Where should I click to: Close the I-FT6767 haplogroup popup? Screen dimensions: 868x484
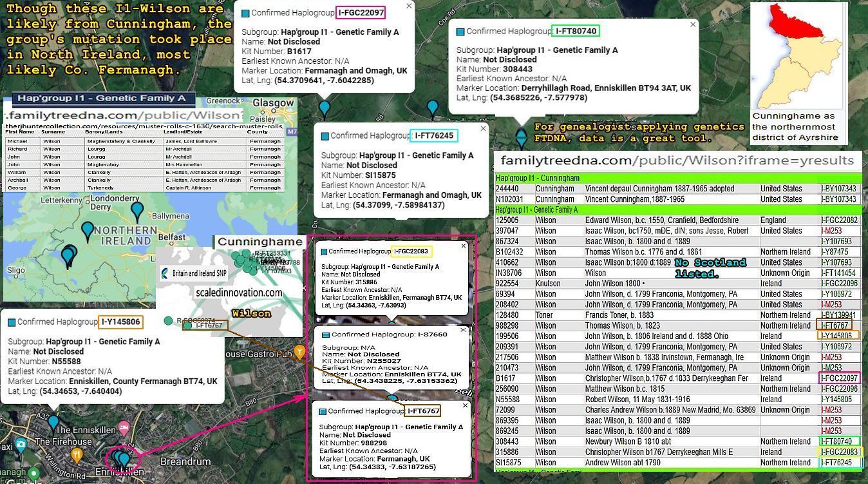[465, 405]
